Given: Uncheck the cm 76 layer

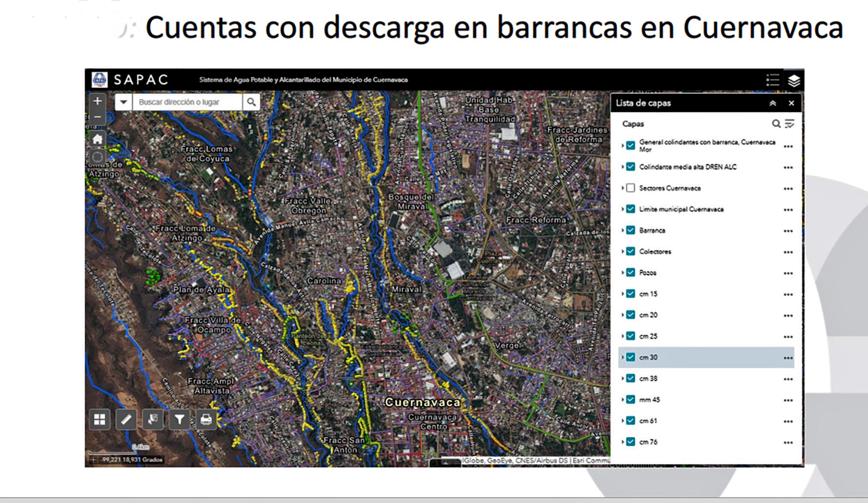Looking at the screenshot, I should point(631,442).
